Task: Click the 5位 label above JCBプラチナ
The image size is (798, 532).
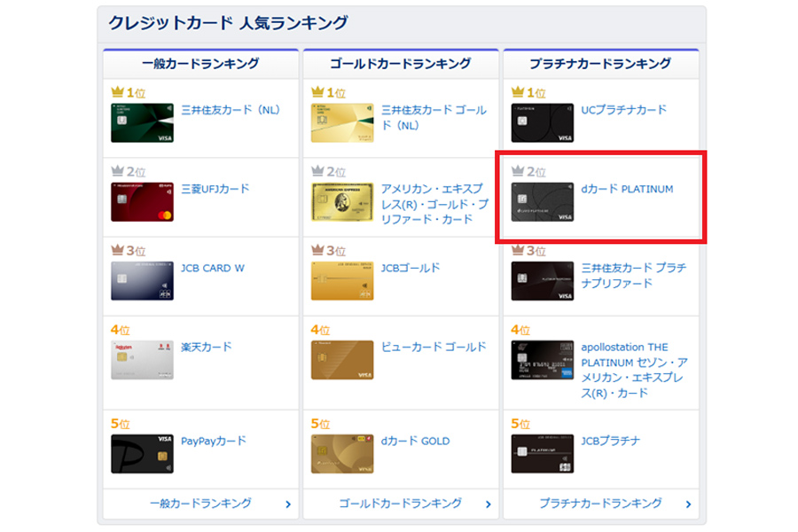Action: coord(520,424)
